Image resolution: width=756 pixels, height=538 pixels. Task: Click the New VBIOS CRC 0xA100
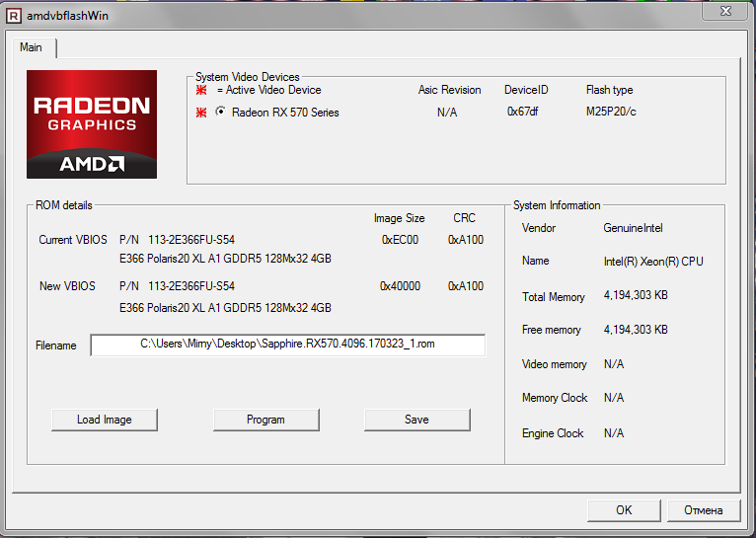[x=466, y=286]
